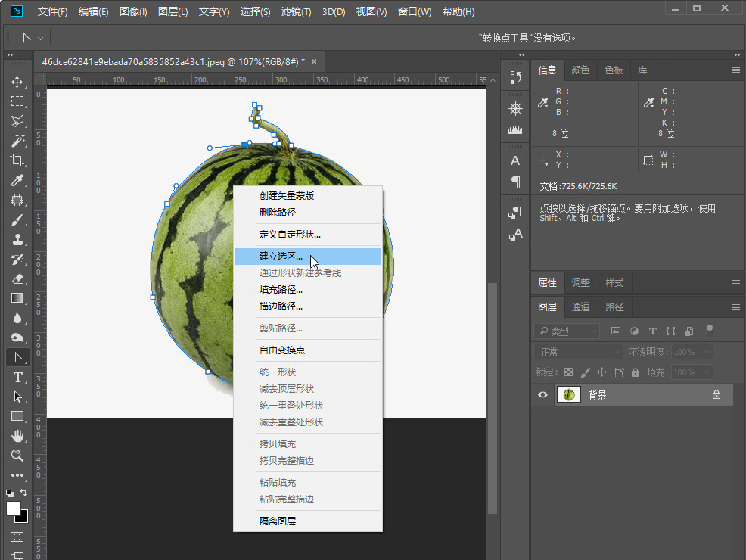Viewport: 746px width, 560px height.
Task: Switch to the 路径 tab
Action: (614, 307)
